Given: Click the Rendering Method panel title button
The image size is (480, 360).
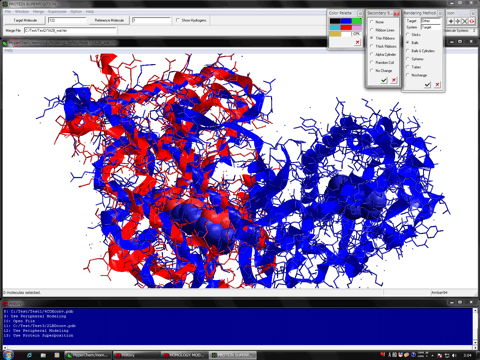Looking at the screenshot, I should (440, 13).
